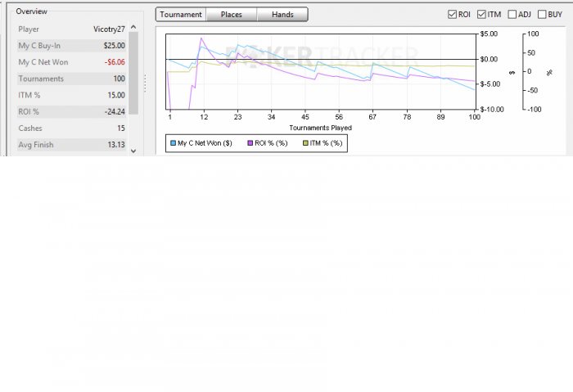Image resolution: width=573 pixels, height=392 pixels.
Task: Click the x-axis tick label 100
Action: 474,117
